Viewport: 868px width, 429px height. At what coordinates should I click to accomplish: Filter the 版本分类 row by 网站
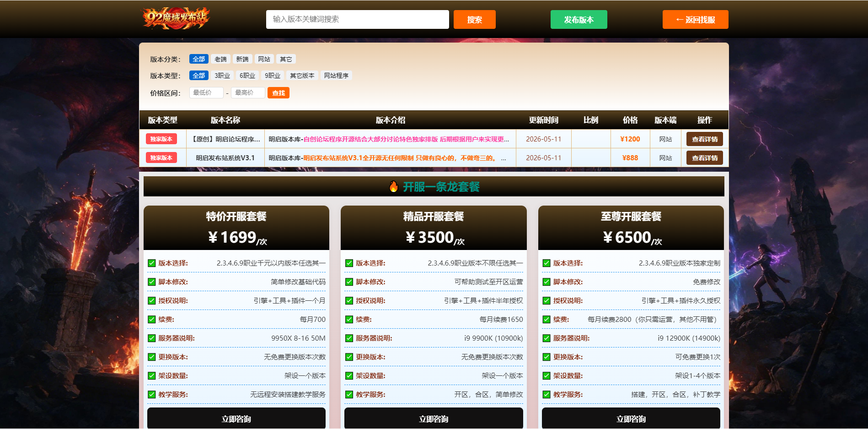(x=264, y=59)
